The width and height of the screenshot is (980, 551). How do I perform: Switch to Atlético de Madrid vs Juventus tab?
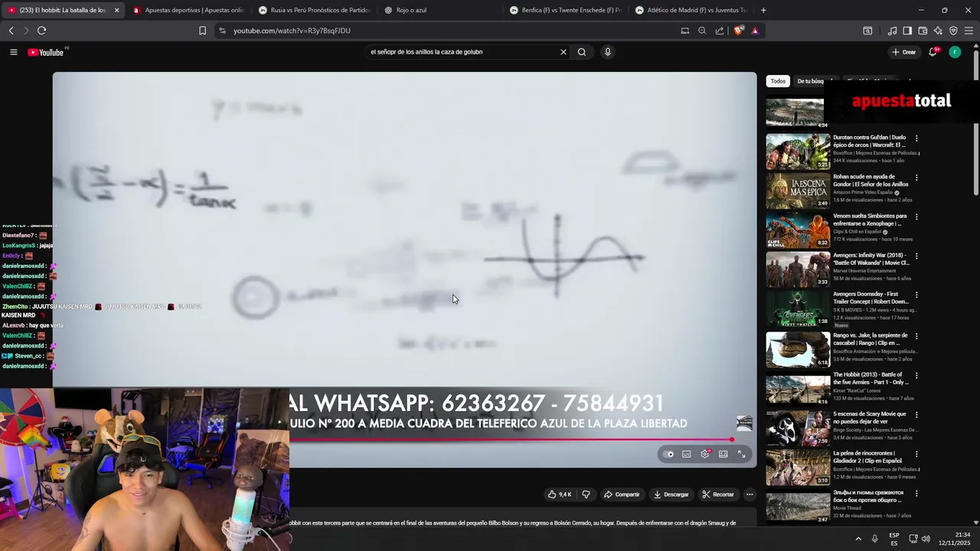pos(692,10)
